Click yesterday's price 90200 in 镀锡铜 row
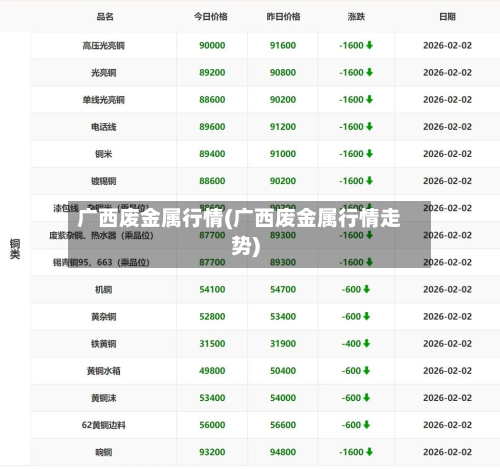Screen dimensions: 500x469 pyautogui.click(x=283, y=181)
